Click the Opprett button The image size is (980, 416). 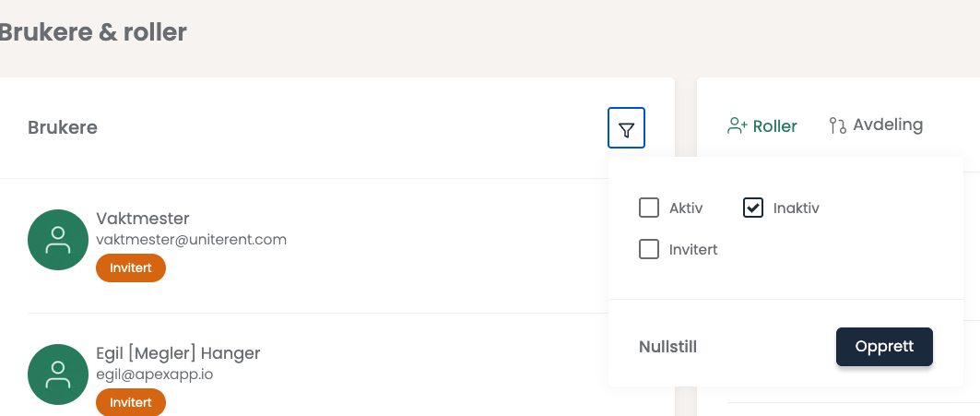pyautogui.click(x=884, y=347)
